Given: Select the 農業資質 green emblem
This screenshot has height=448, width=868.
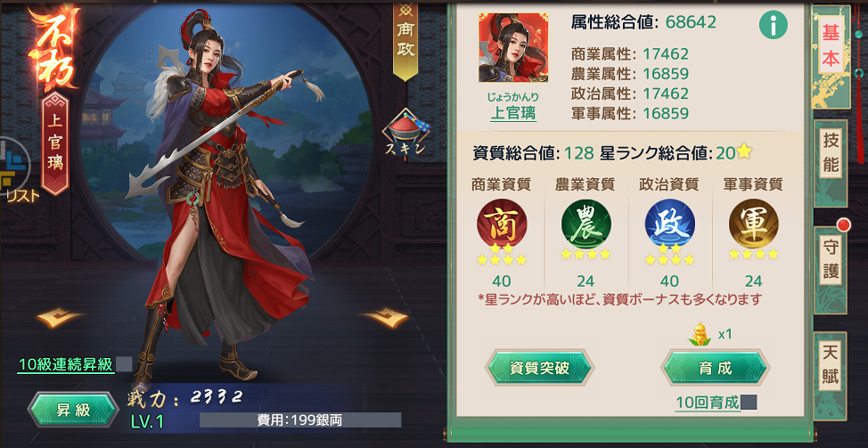Looking at the screenshot, I should tap(585, 223).
